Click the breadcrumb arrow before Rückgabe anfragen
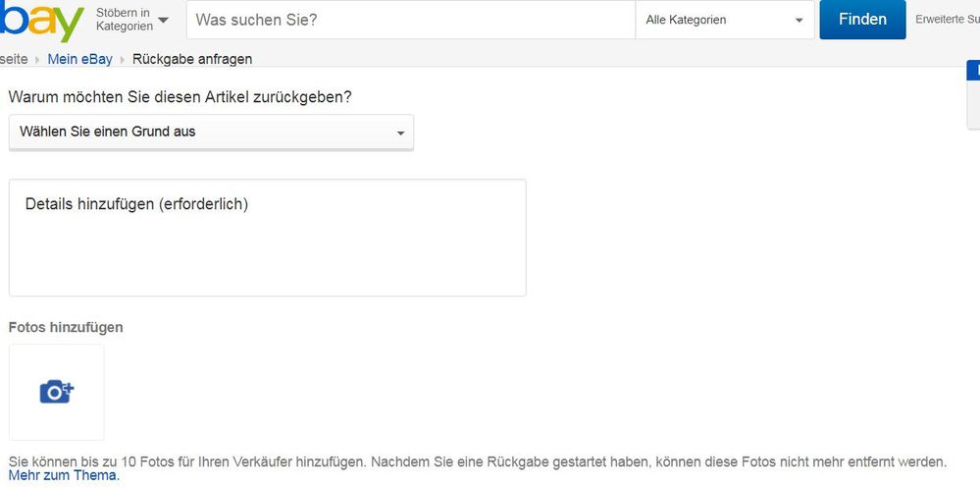 pyautogui.click(x=123, y=60)
